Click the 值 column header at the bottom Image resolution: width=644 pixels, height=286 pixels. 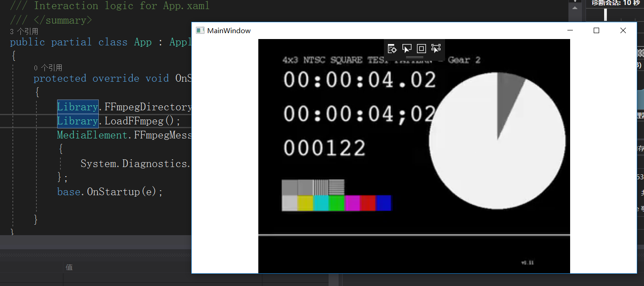[69, 267]
